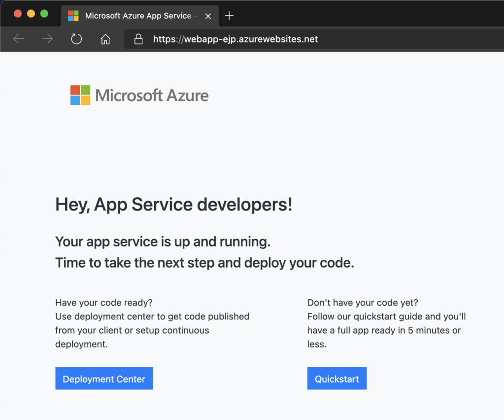View site info via the lock icon

(x=138, y=39)
